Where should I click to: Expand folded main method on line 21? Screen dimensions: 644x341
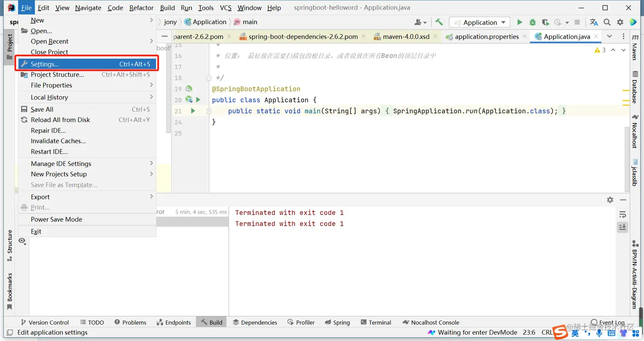coord(209,111)
